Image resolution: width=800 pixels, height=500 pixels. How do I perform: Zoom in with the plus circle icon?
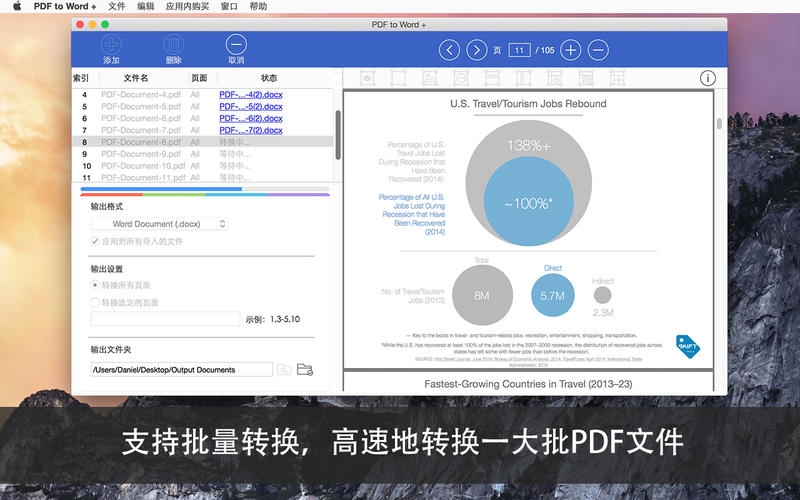570,50
